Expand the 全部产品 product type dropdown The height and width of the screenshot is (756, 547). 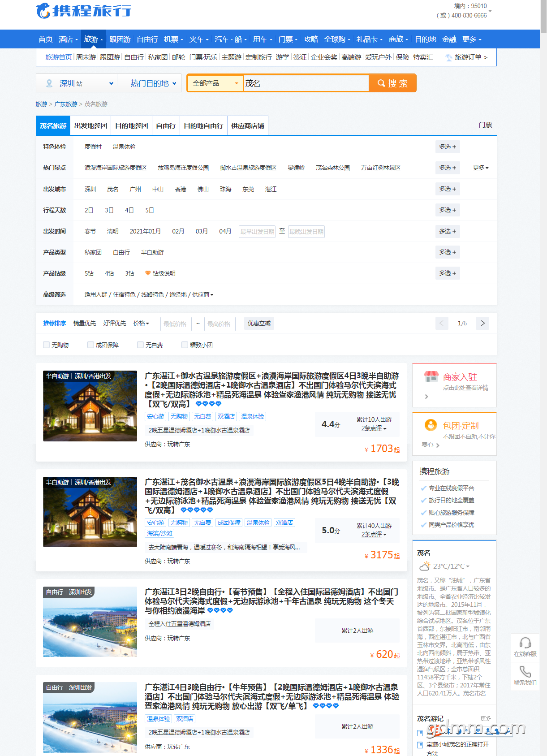215,83
